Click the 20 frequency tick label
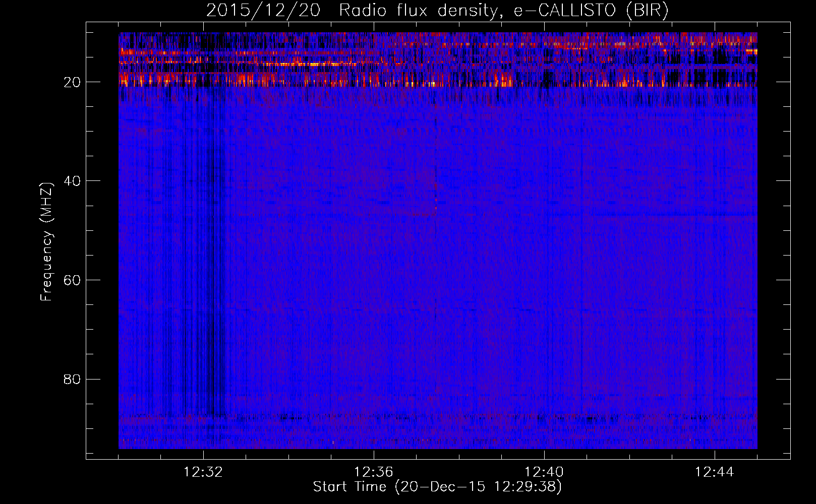Viewport: 816px width, 504px height. tap(73, 82)
